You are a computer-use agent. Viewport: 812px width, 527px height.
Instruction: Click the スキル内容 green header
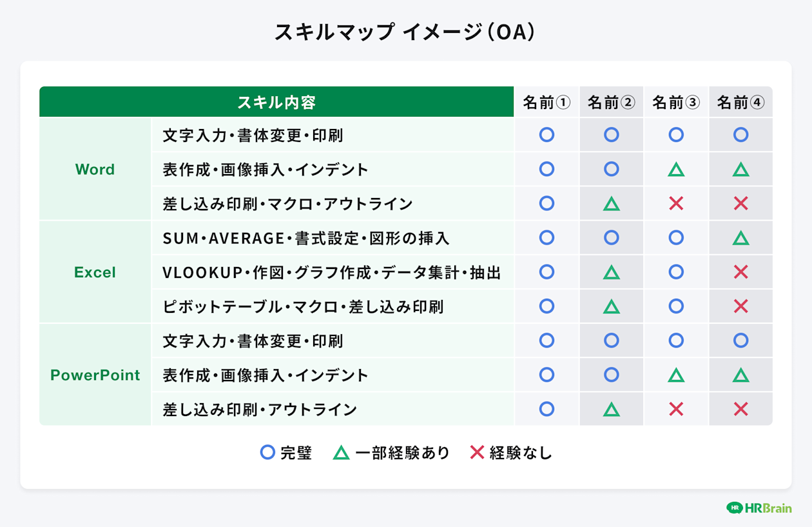pyautogui.click(x=276, y=102)
